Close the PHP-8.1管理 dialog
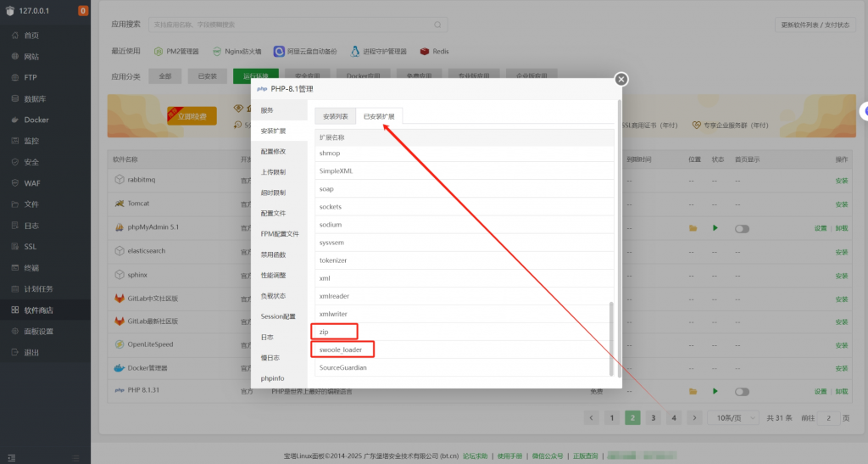The height and width of the screenshot is (464, 868). click(621, 79)
